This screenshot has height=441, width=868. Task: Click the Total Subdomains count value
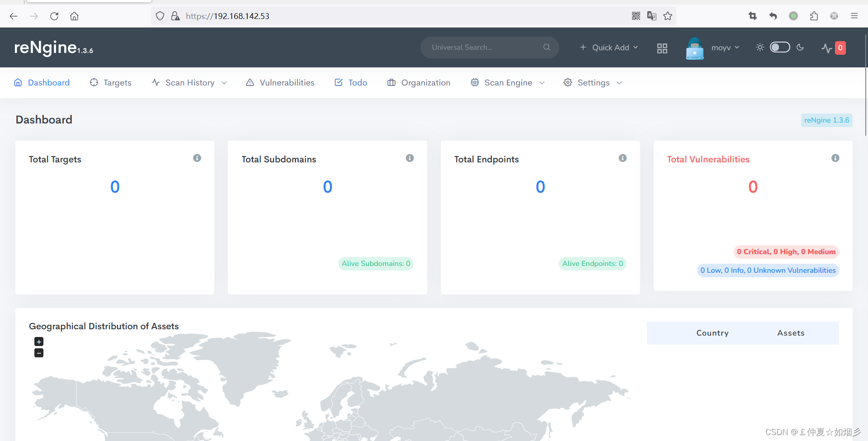pos(327,187)
